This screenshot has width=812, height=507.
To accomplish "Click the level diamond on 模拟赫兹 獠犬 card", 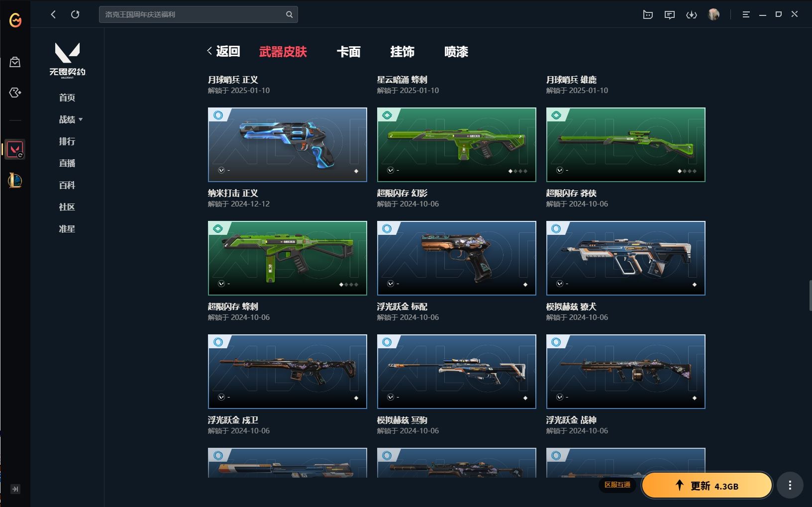I will coord(695,285).
